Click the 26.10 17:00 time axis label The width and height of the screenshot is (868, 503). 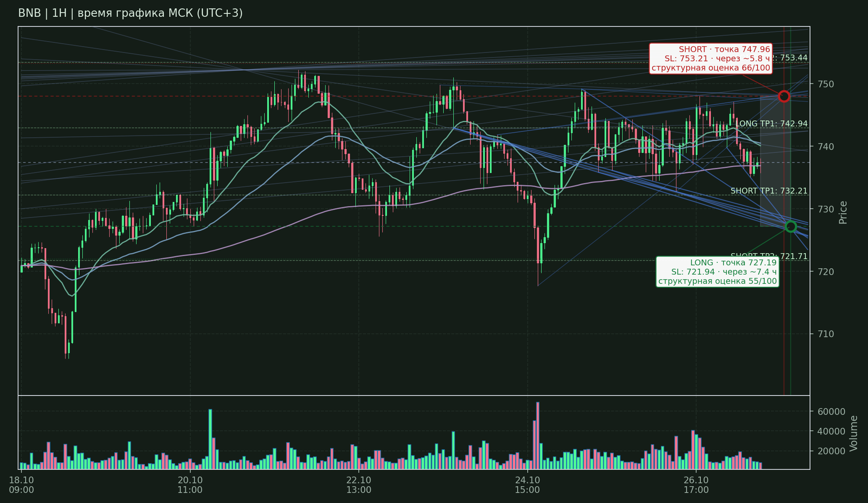(696, 485)
